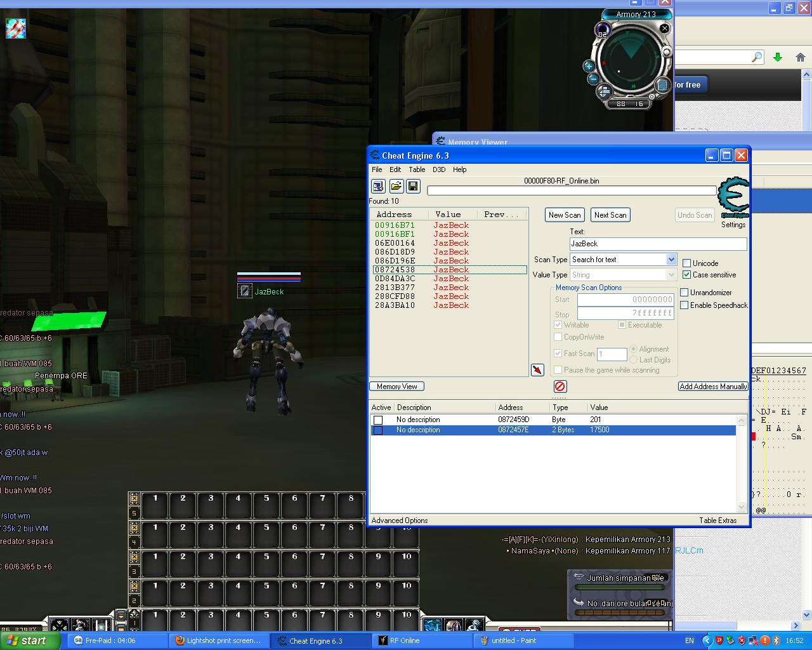812x650 pixels.
Task: Copy selected addresses to the address list
Action: coord(537,370)
